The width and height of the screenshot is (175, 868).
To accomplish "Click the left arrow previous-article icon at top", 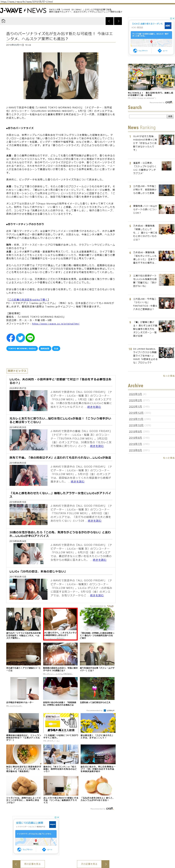I will click(110, 21).
